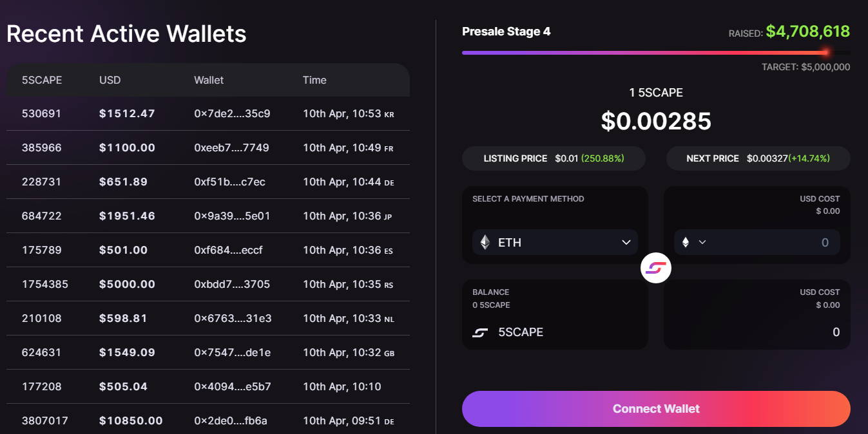Click the presale progress bar glowing end

(825, 52)
